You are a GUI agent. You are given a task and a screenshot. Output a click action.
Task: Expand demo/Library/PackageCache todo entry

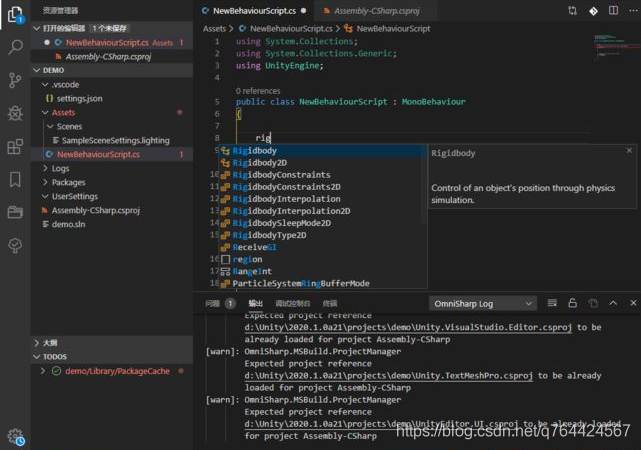[x=43, y=371]
